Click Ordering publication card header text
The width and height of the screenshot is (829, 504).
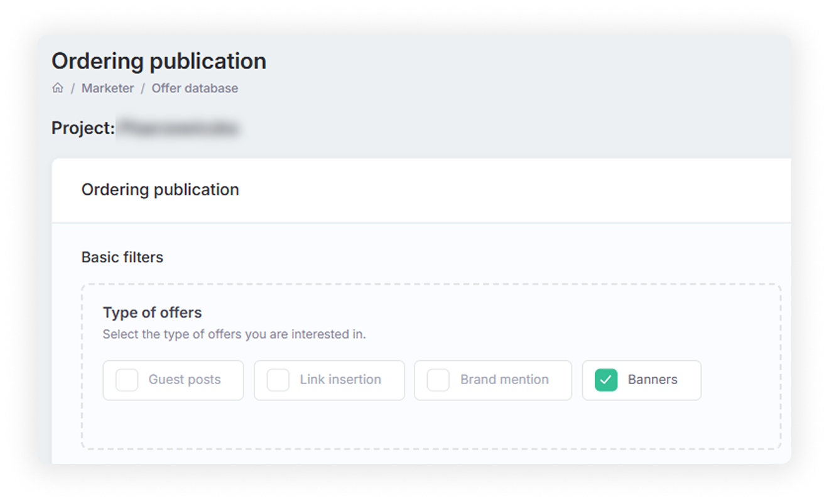click(x=160, y=190)
